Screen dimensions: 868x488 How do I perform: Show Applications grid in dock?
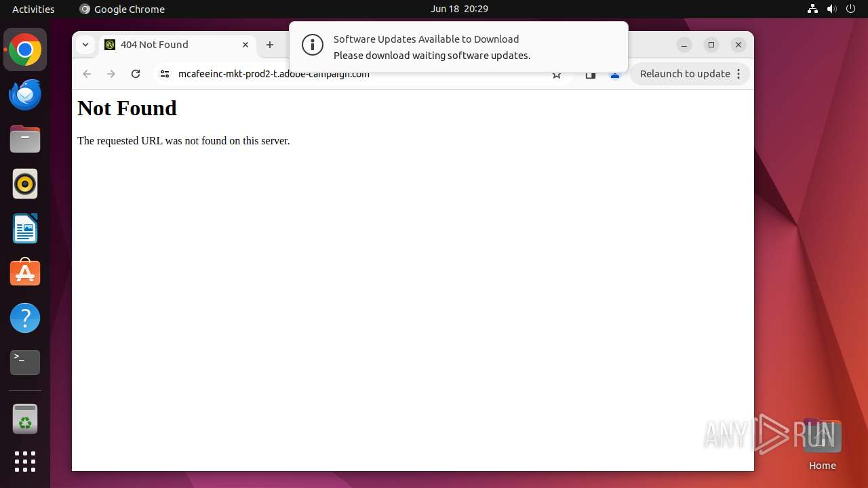(25, 462)
